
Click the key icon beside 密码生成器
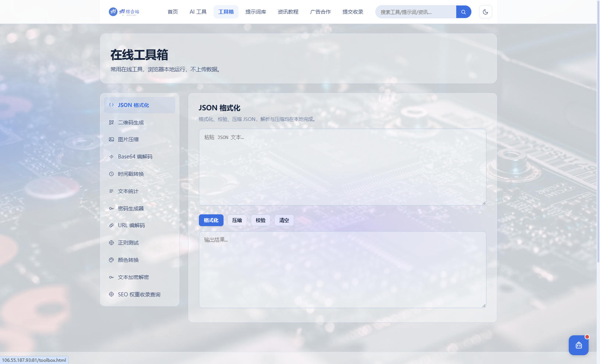(111, 208)
